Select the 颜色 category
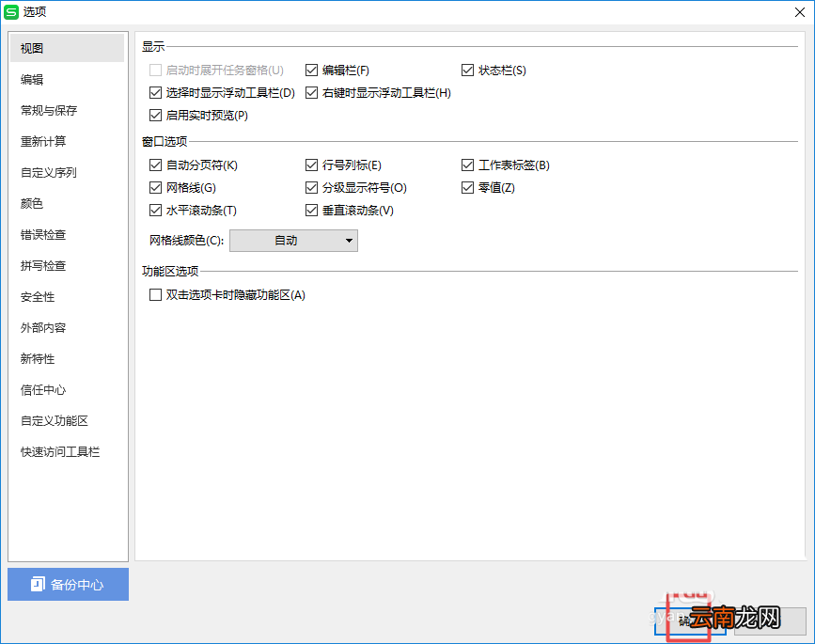 tap(67, 203)
